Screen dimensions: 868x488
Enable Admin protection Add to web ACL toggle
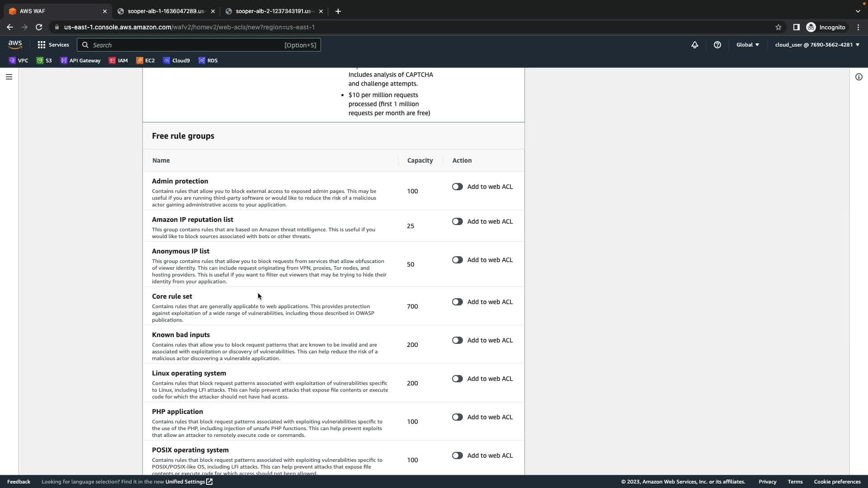457,187
